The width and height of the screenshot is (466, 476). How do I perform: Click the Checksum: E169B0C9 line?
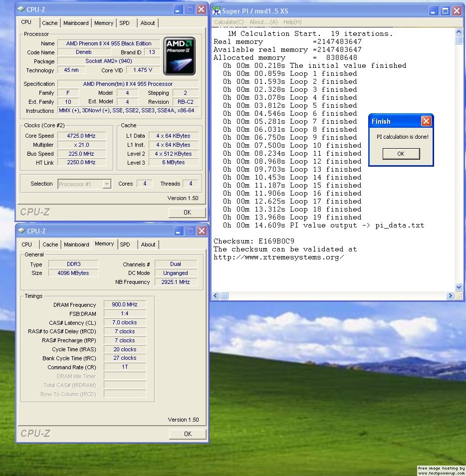tap(254, 241)
